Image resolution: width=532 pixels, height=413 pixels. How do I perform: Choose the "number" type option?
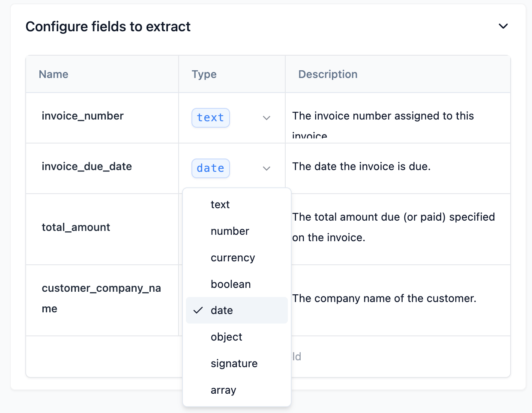point(230,231)
